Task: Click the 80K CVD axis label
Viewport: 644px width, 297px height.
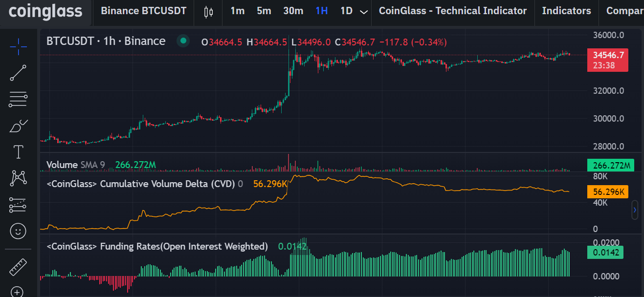Action: coord(600,176)
